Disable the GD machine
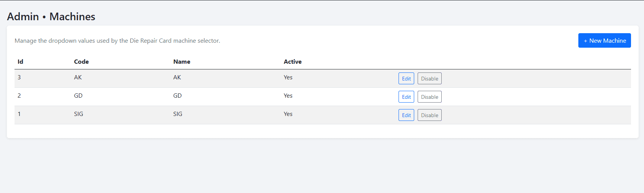Image resolution: width=644 pixels, height=193 pixels. [x=429, y=97]
